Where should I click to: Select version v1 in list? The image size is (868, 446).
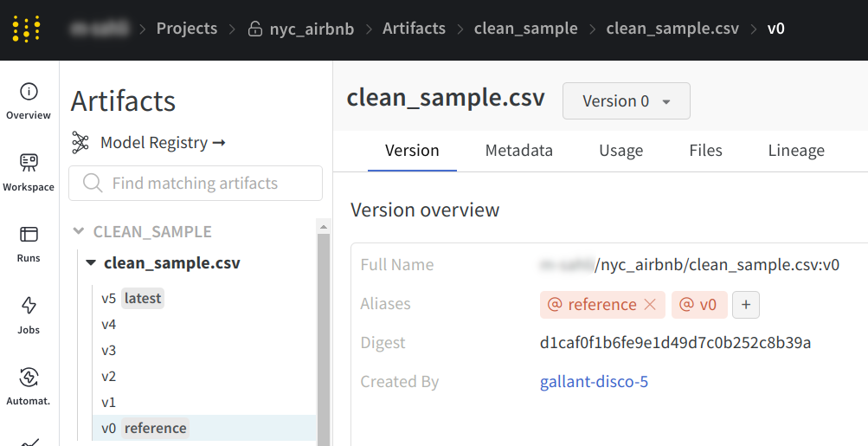click(205, 402)
